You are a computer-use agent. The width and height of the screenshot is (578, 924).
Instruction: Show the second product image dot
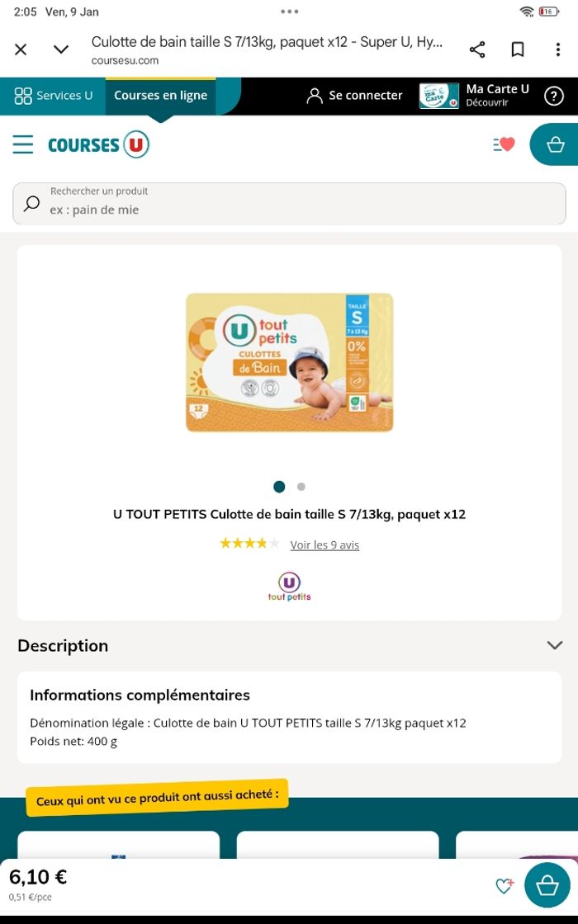tap(301, 487)
